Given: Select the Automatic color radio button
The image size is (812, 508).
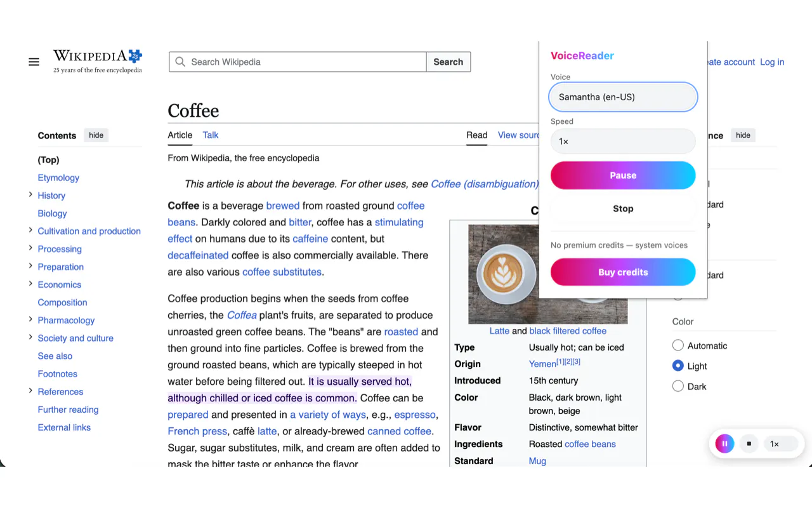Looking at the screenshot, I should coord(678,345).
